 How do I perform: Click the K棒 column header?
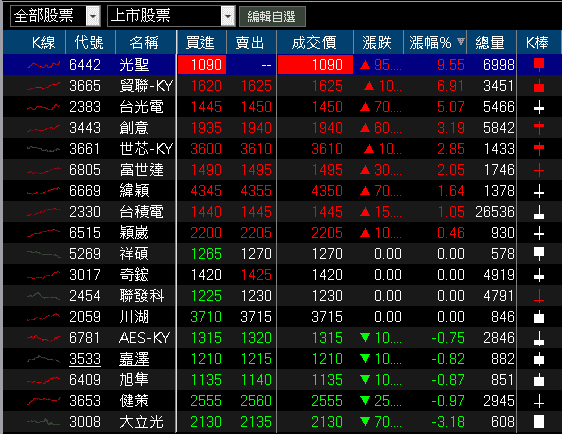tap(539, 43)
